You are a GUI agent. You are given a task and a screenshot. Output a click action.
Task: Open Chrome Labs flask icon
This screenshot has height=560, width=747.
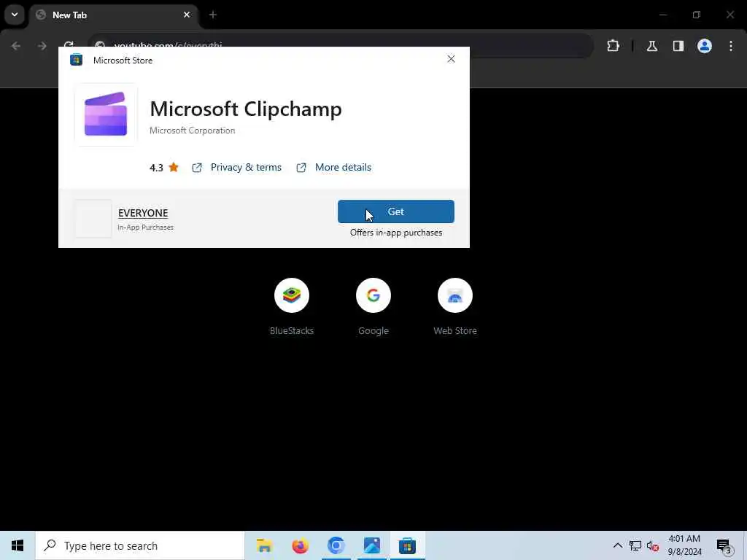651,46
